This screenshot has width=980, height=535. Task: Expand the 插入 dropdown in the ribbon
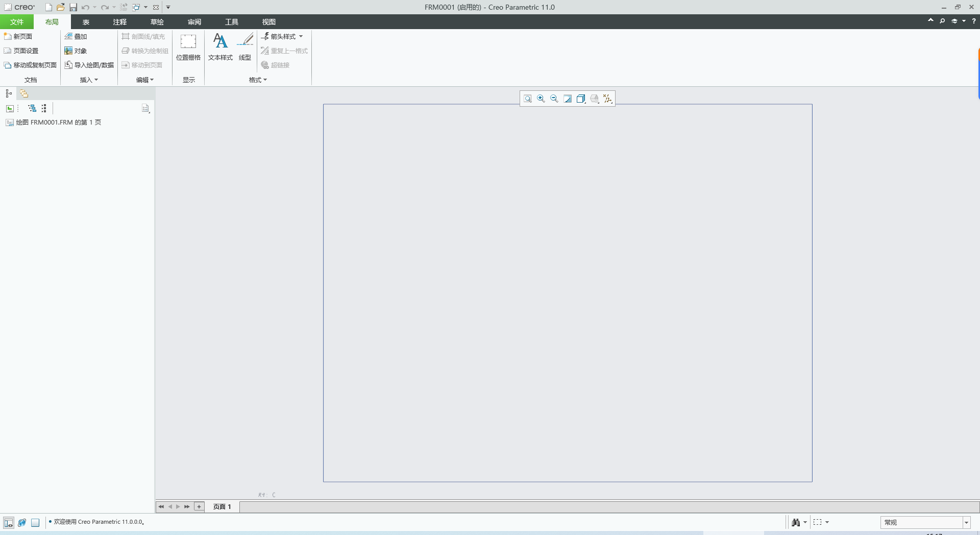[88, 80]
